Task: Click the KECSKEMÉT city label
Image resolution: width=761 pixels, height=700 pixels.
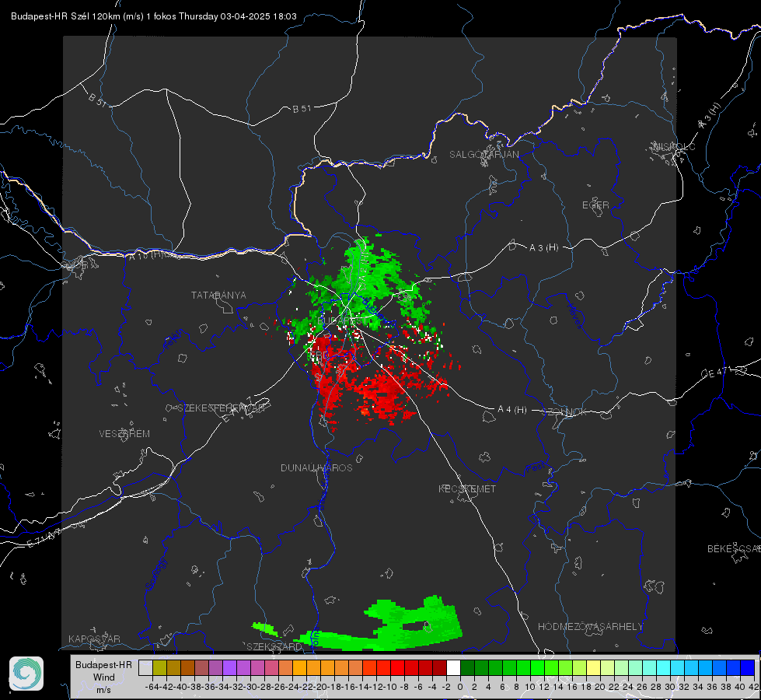Action: (x=467, y=489)
